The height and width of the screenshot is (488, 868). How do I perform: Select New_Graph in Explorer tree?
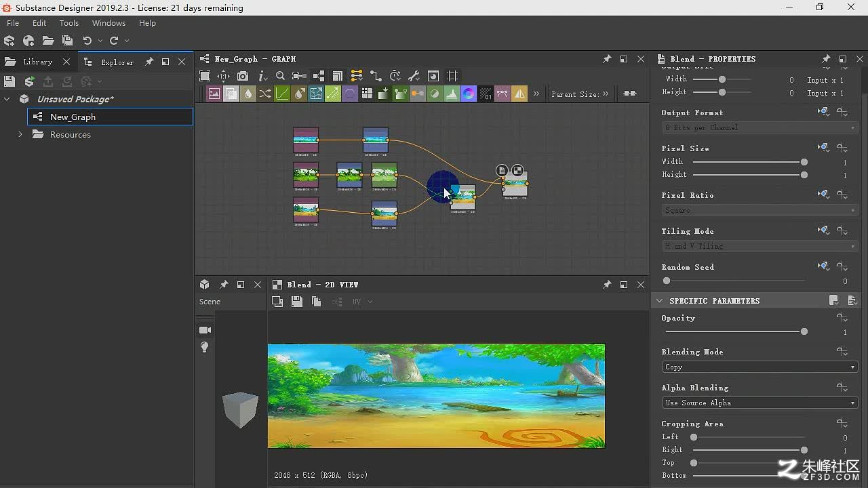(x=111, y=117)
